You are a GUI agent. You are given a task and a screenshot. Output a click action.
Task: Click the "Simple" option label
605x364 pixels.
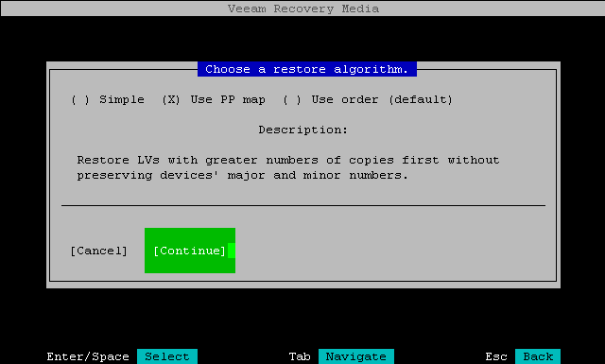pyautogui.click(x=122, y=99)
